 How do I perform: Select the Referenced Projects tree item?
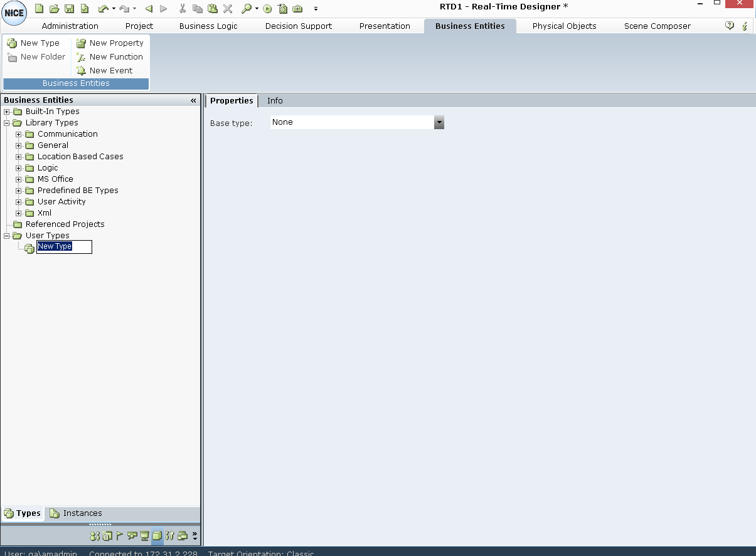[x=65, y=224]
